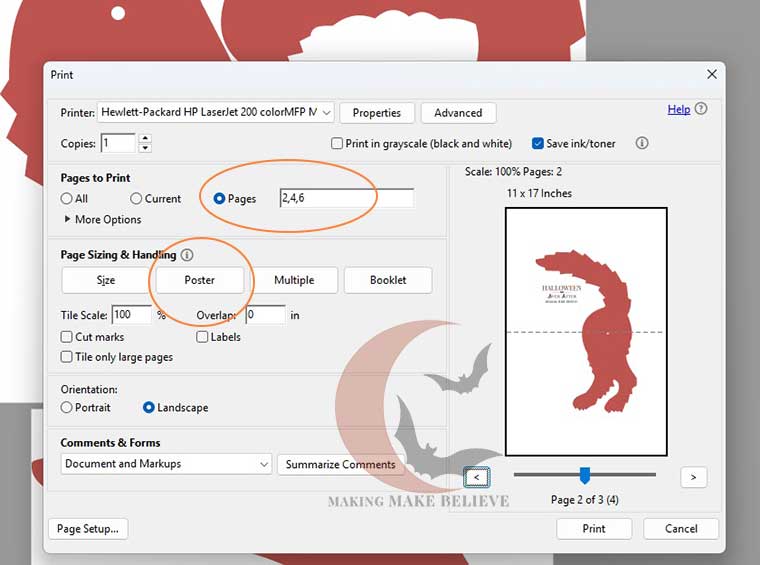Enable the Cut marks checkbox
760x565 pixels.
coord(66,337)
